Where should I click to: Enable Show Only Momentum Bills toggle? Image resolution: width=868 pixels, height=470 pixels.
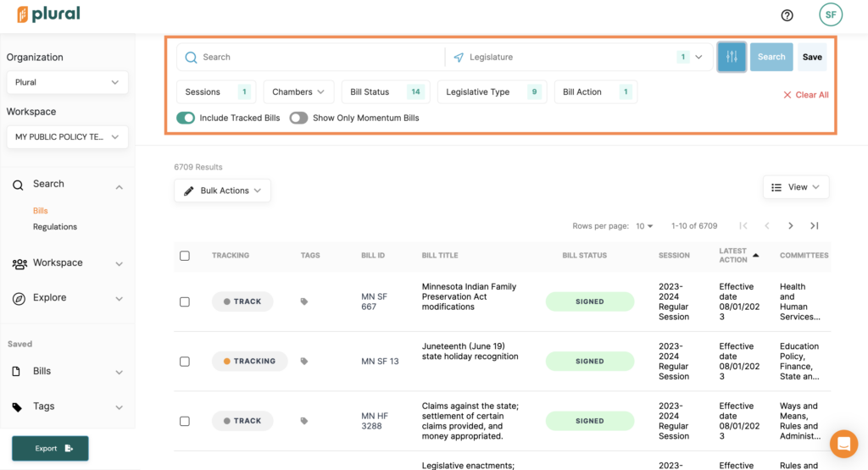[298, 118]
